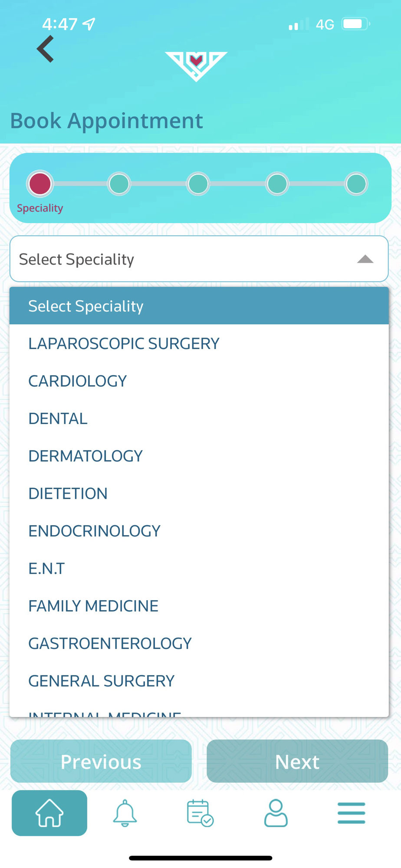The height and width of the screenshot is (868, 401).
Task: Open the home tab icon
Action: (49, 813)
